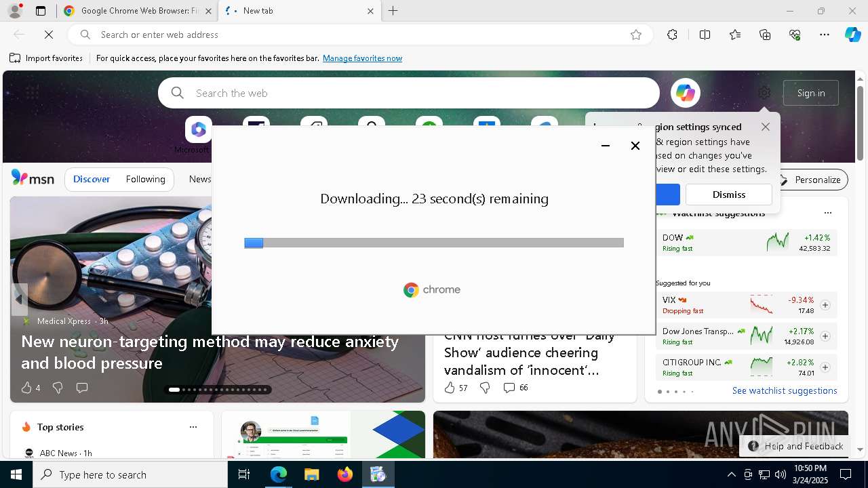
Task: Open File Explorer from taskbar
Action: tap(311, 474)
